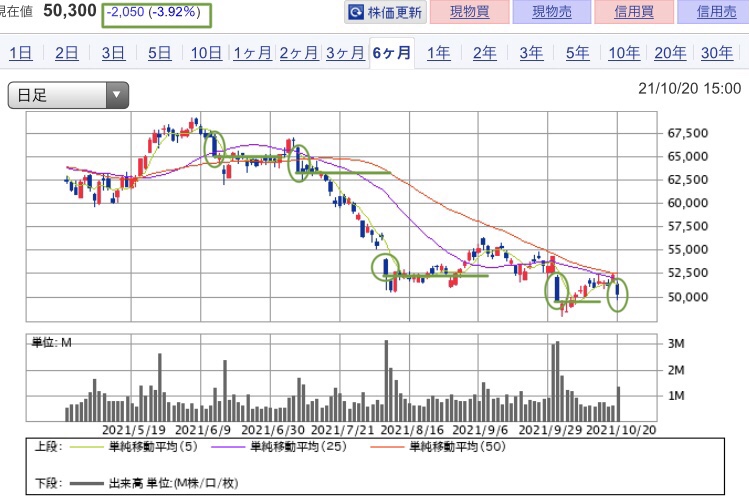Switch chart to 1年 period
Screen dimensions: 749x497
439,53
